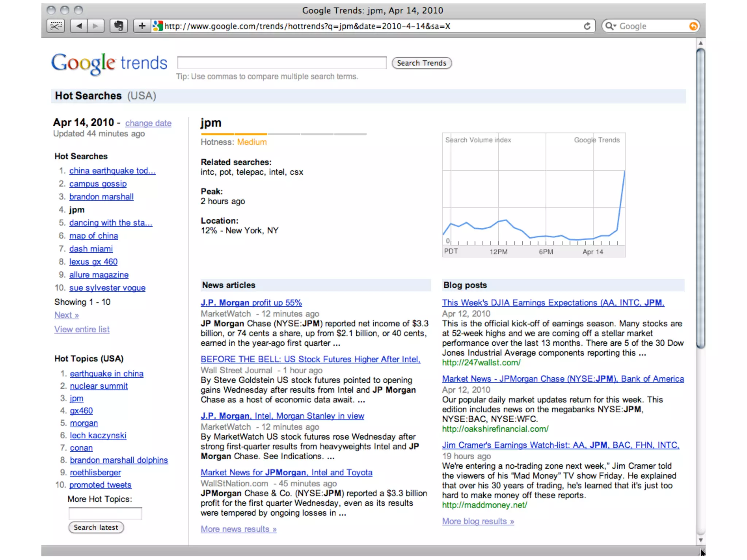Click the Search latest button
747x560 pixels.
[96, 527]
